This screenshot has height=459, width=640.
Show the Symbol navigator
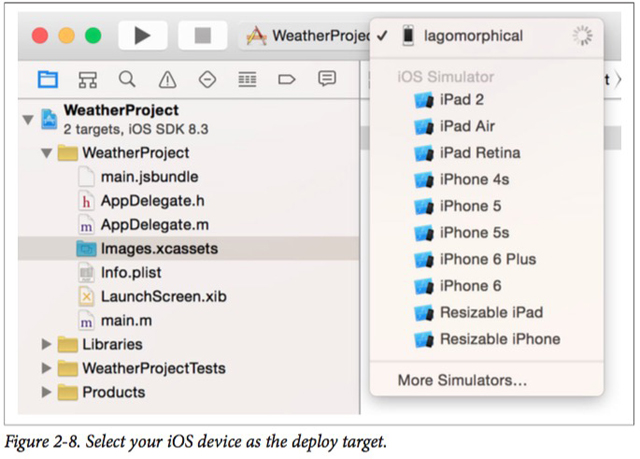pyautogui.click(x=87, y=79)
